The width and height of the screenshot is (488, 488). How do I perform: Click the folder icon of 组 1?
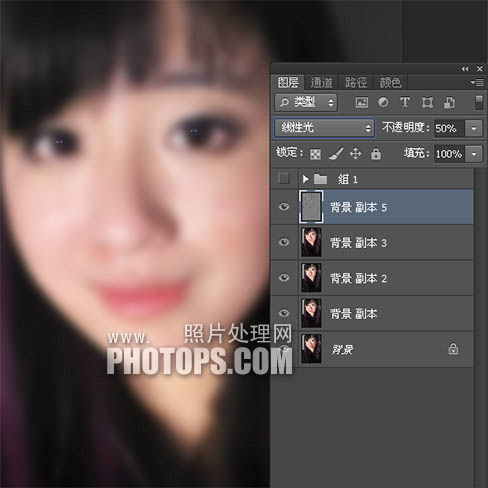coord(320,179)
